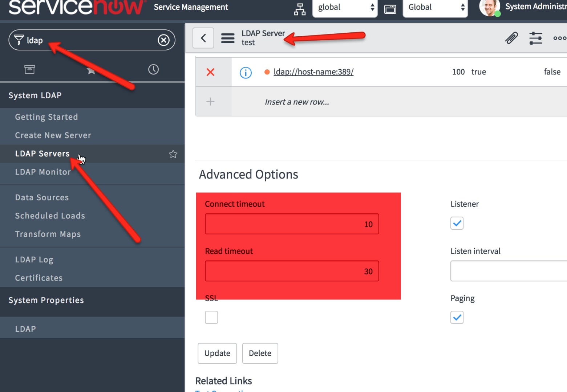Image resolution: width=567 pixels, height=392 pixels.
Task: Click the plus icon to insert row
Action: (x=210, y=102)
